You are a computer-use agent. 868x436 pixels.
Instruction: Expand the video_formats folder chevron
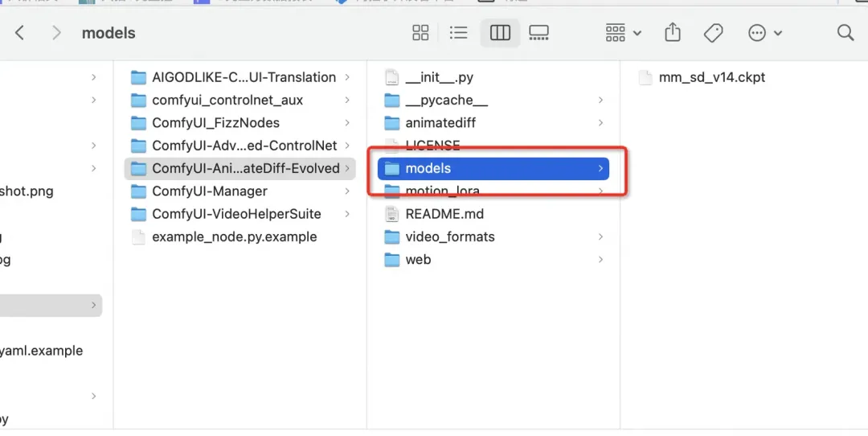click(600, 237)
